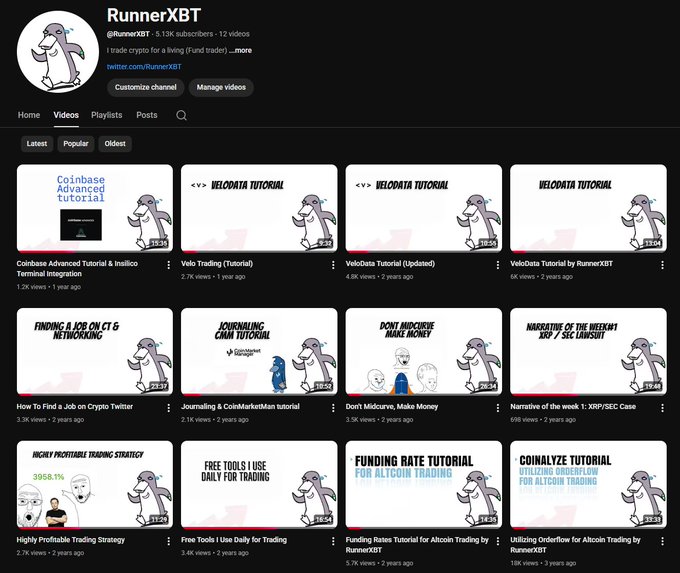Click '18K views • 3 years ago' text
The height and width of the screenshot is (573, 680).
[x=543, y=563]
